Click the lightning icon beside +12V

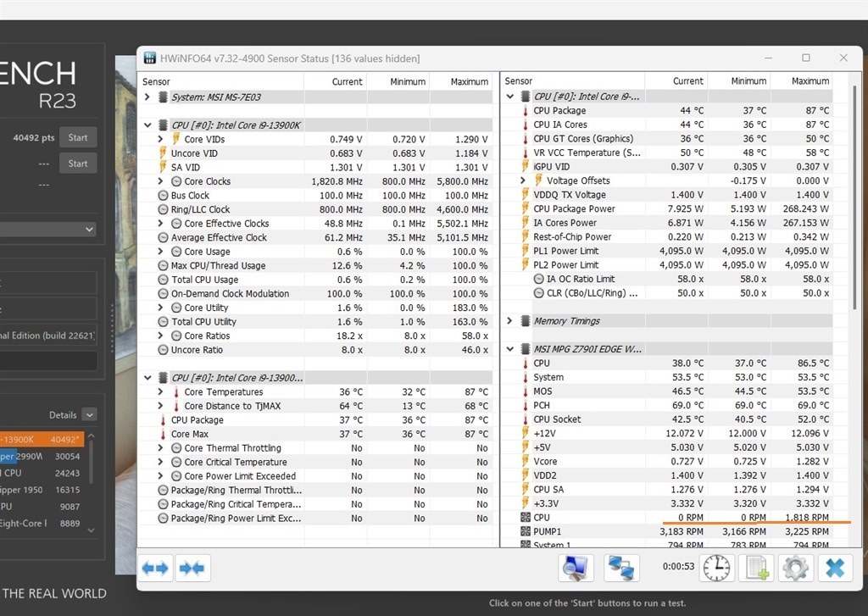click(x=526, y=433)
